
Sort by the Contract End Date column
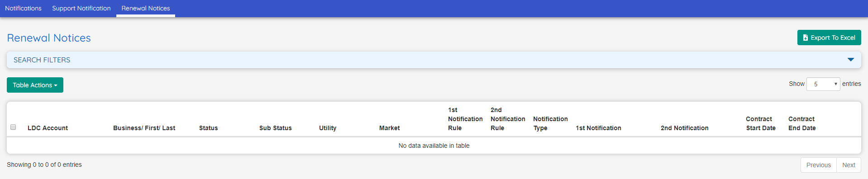coord(802,123)
